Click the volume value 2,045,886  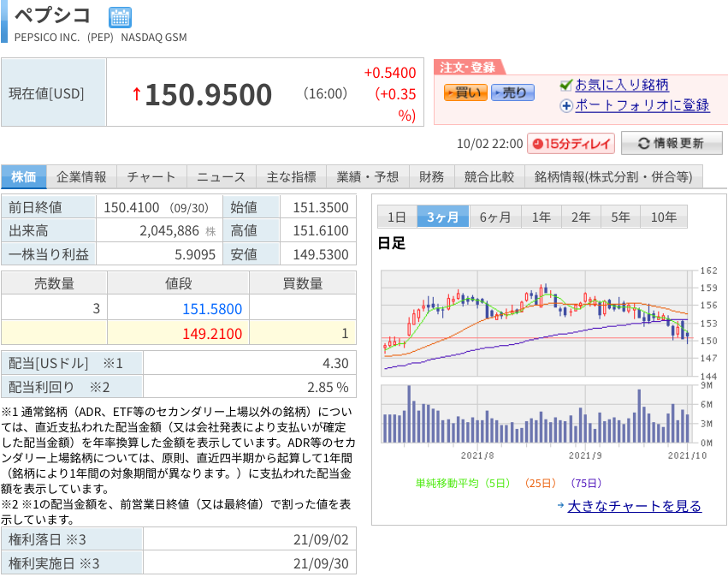[169, 231]
